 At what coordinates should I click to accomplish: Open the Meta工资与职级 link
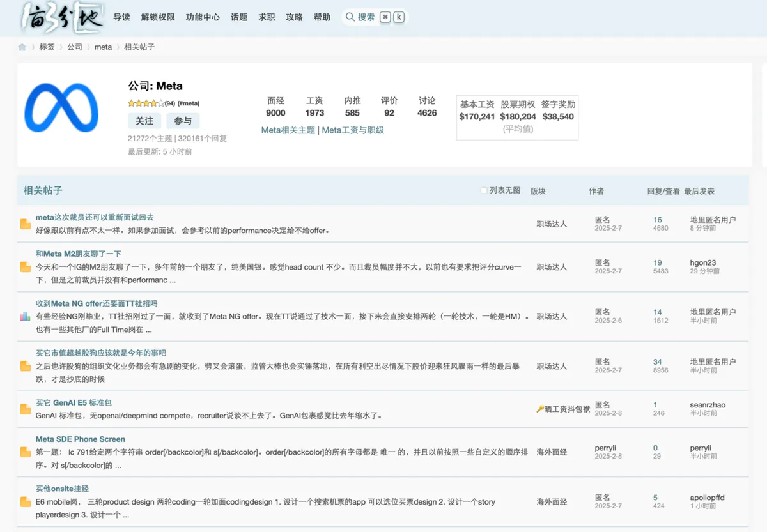(x=353, y=130)
